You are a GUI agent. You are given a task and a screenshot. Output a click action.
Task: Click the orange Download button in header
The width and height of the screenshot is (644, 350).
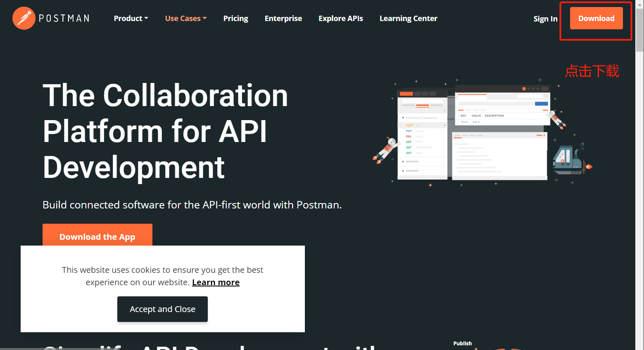[x=596, y=18]
